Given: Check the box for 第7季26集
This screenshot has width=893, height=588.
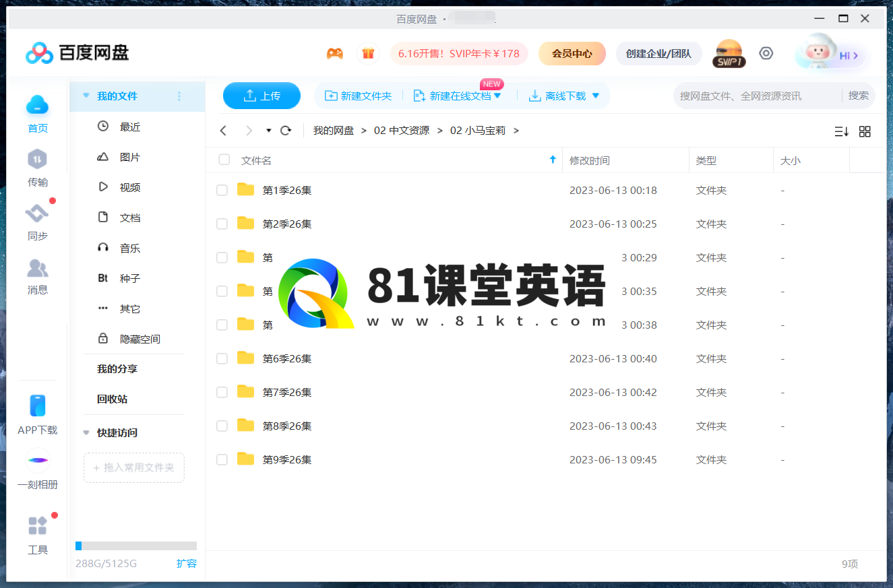Looking at the screenshot, I should coord(222,393).
